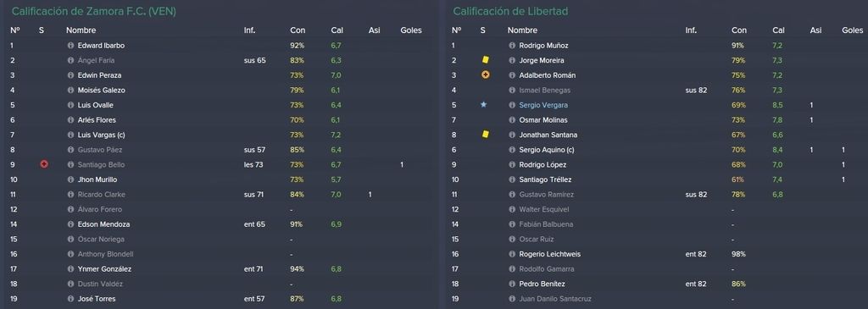The width and height of the screenshot is (868, 309).
Task: Click Calificación de Libertad heading
Action: click(509, 11)
